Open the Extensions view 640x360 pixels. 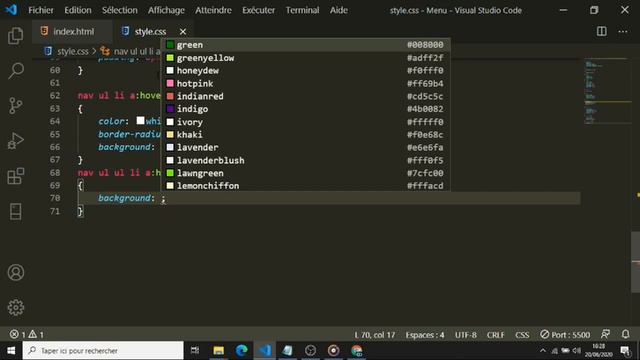[x=16, y=176]
